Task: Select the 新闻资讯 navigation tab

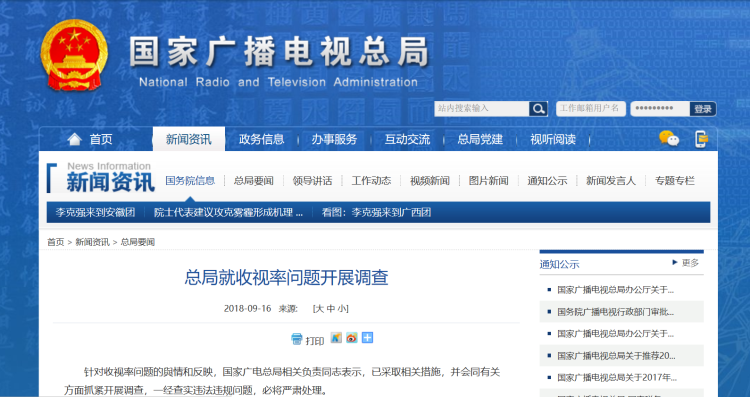Action: click(188, 139)
